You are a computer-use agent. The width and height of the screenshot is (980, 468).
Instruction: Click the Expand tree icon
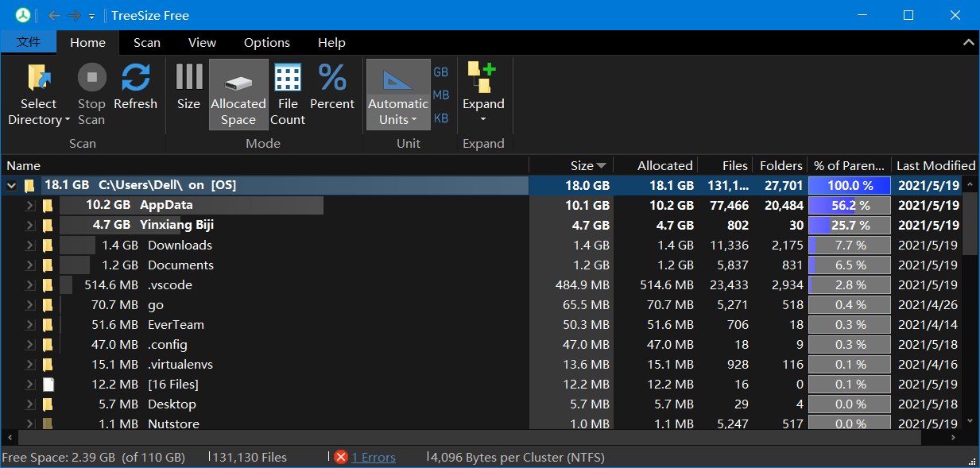[x=482, y=78]
